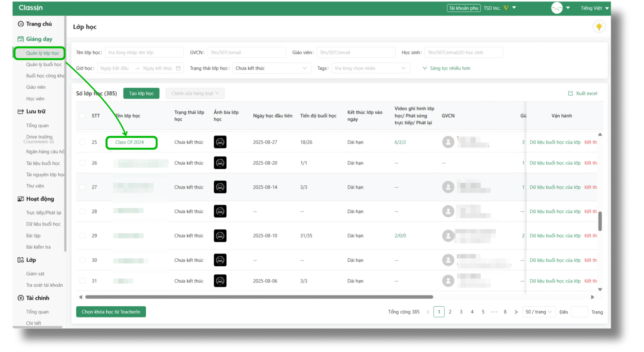Click the horizontal table scrollbar
Image resolution: width=644 pixels, height=352 pixels.
click(x=259, y=297)
